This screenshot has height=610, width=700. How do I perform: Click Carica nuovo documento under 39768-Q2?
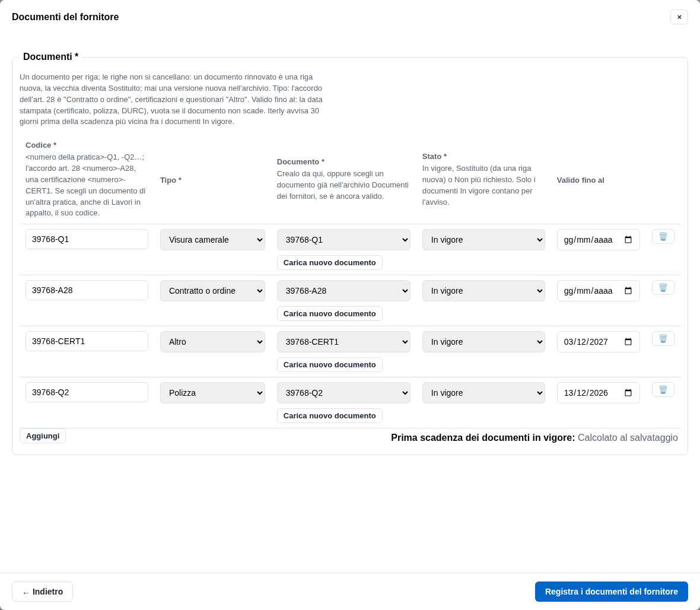(329, 415)
